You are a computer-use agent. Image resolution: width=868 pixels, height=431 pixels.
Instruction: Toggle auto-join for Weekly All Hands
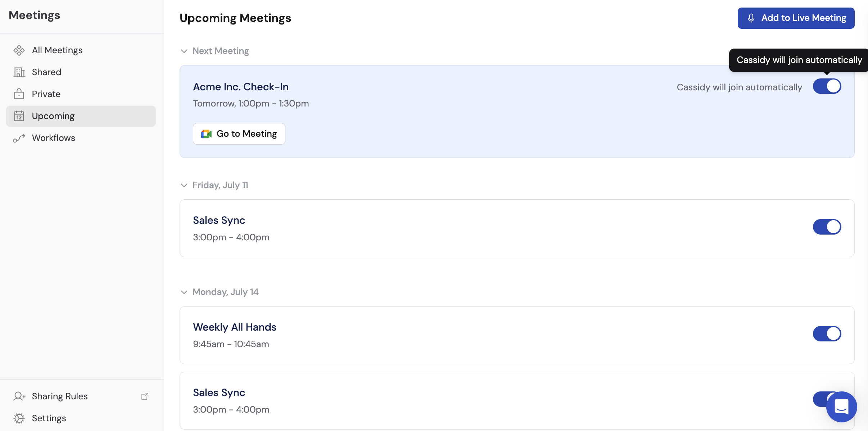[x=827, y=334]
